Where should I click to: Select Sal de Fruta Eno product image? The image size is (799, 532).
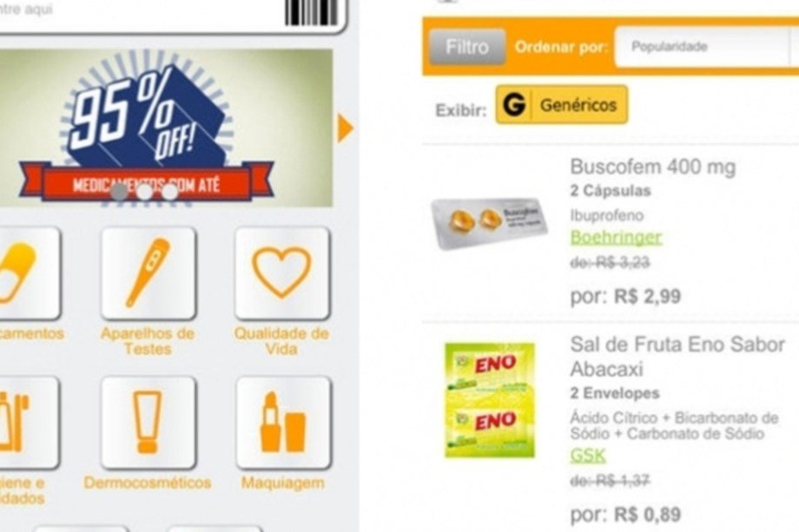tap(490, 400)
